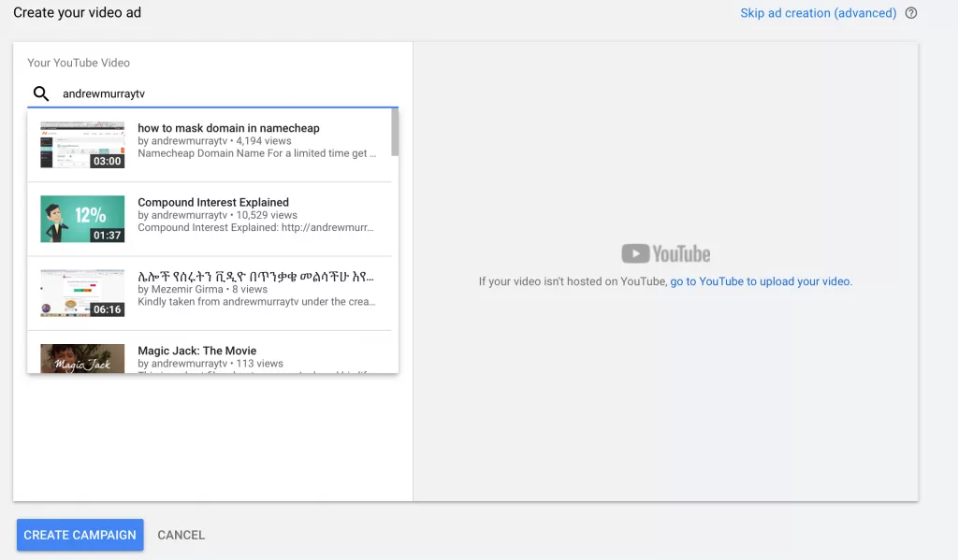Follow the go to YouTube to upload link
The width and height of the screenshot is (958, 560).
click(x=761, y=281)
